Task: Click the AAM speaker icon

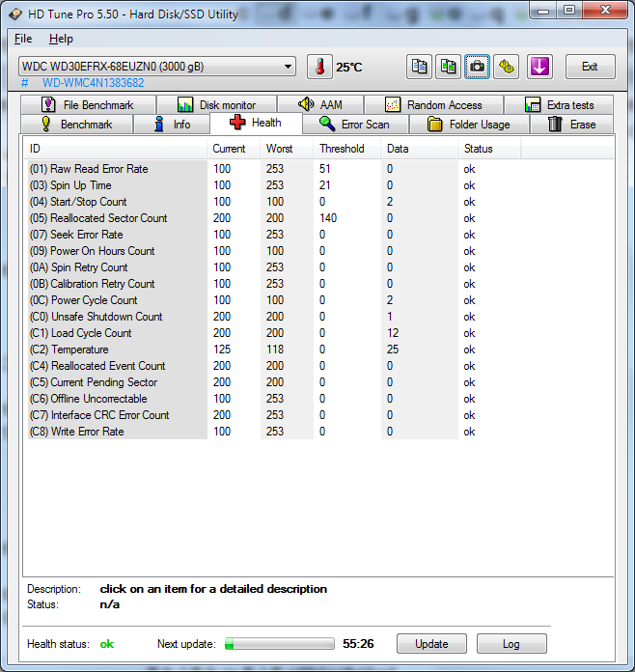Action: [306, 104]
